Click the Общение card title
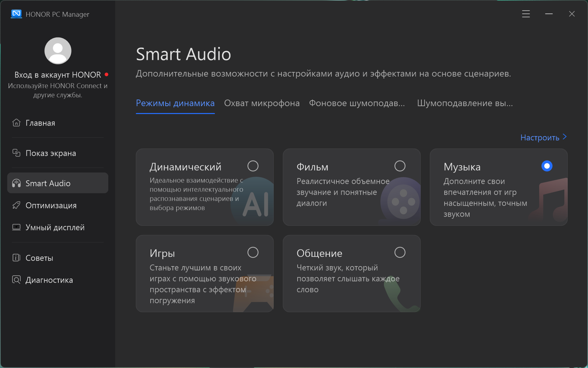This screenshot has height=368, width=588. (319, 253)
